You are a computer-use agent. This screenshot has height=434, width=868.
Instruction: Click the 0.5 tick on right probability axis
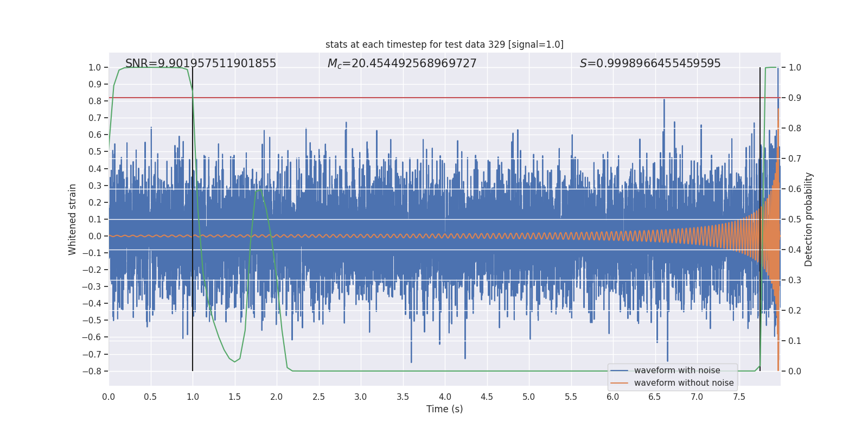point(795,219)
